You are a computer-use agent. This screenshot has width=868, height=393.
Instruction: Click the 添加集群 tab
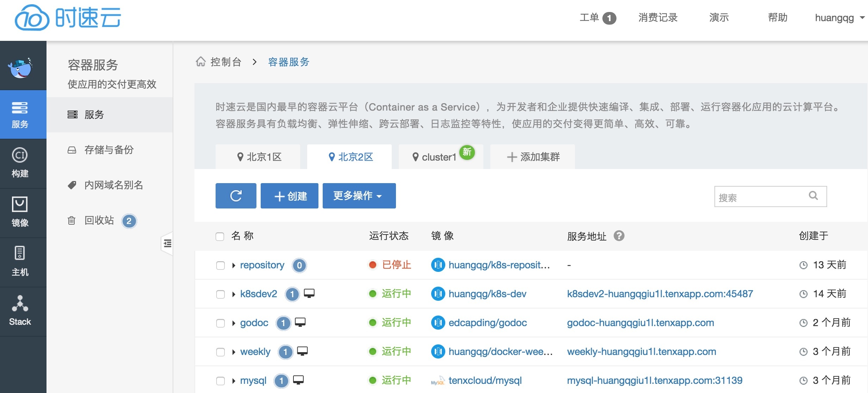533,157
